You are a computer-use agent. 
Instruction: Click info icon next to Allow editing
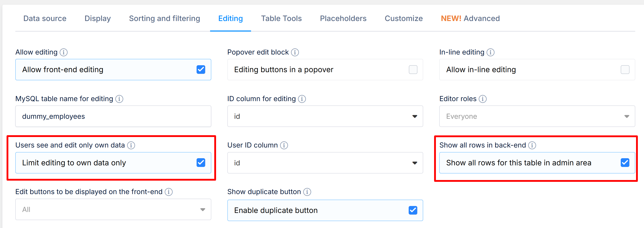coord(64,52)
